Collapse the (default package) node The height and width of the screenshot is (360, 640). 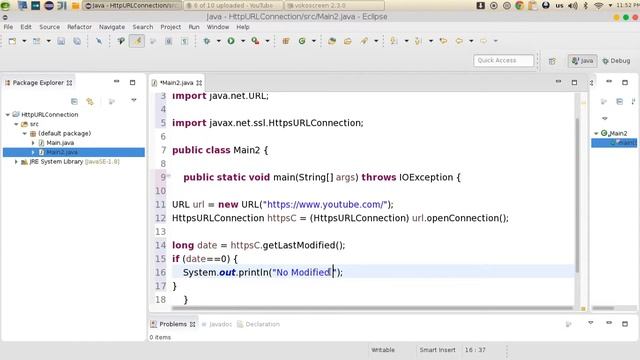[24, 133]
